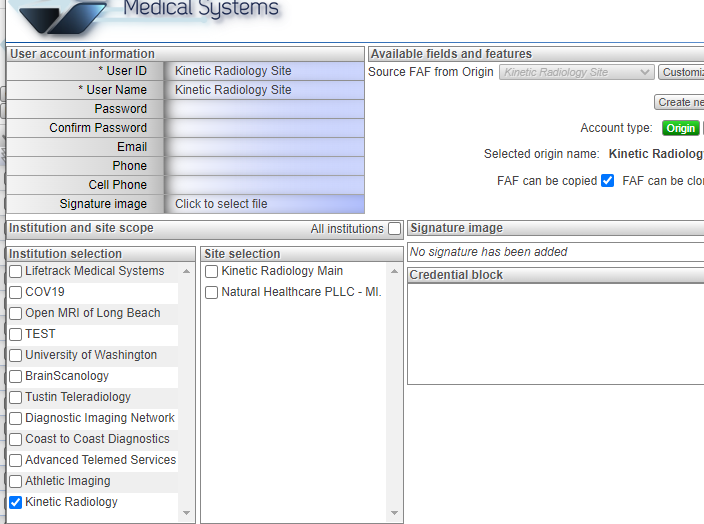
Task: Focus the Confirm Password field
Action: coord(264,128)
